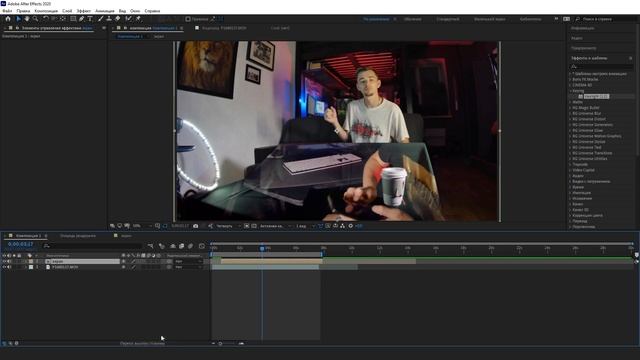Take a snapshot with the viewer camera icon
Image resolution: width=640 pixels, height=360 pixels.
(x=196, y=226)
